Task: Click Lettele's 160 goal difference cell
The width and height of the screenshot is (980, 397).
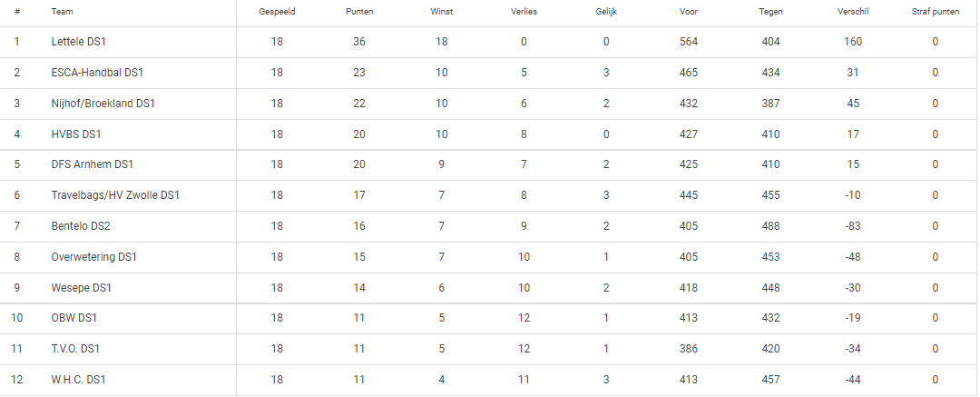Action: click(853, 42)
